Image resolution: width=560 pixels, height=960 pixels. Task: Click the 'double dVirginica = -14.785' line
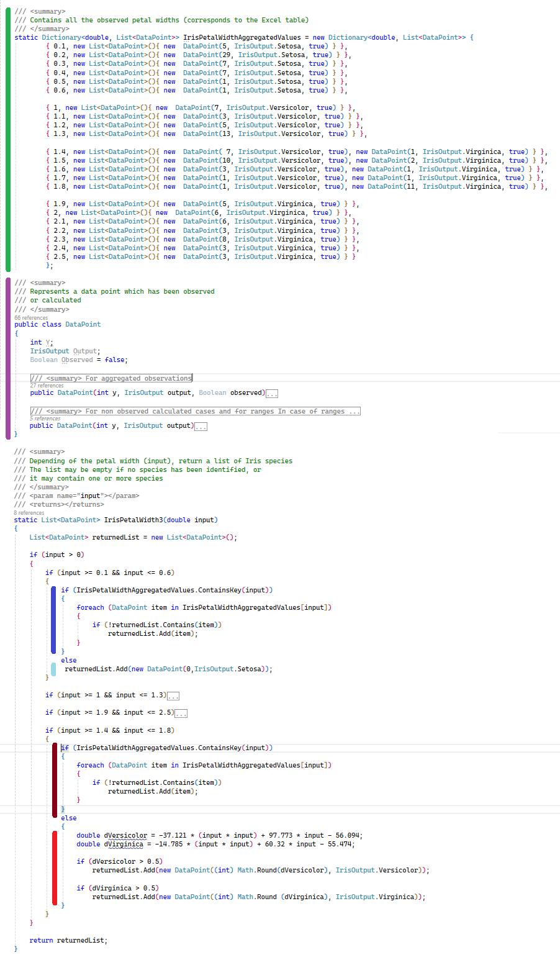(x=216, y=844)
